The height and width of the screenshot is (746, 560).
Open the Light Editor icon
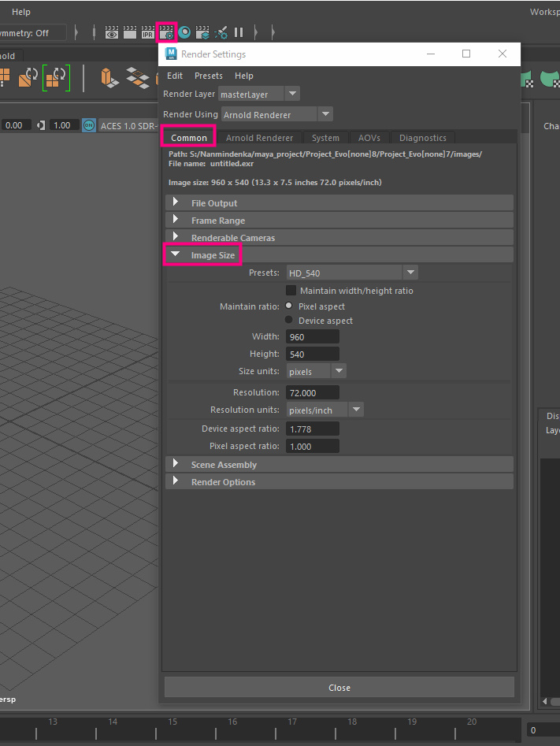(221, 32)
